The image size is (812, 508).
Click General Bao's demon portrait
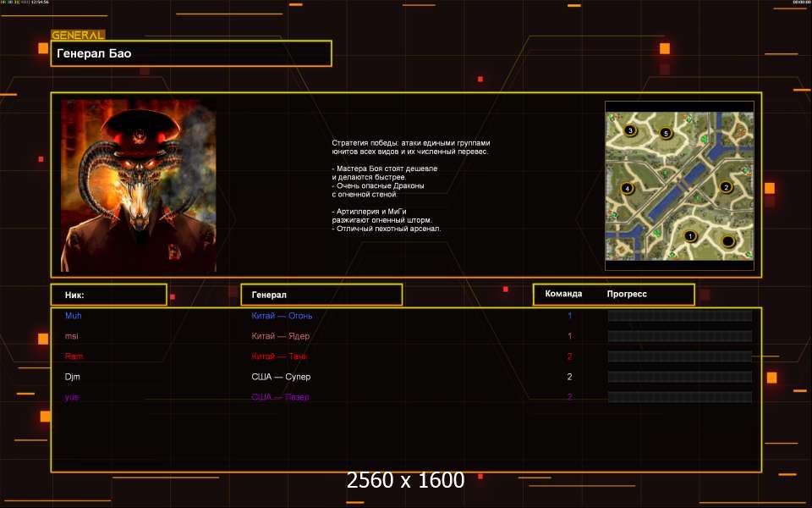pos(139,185)
